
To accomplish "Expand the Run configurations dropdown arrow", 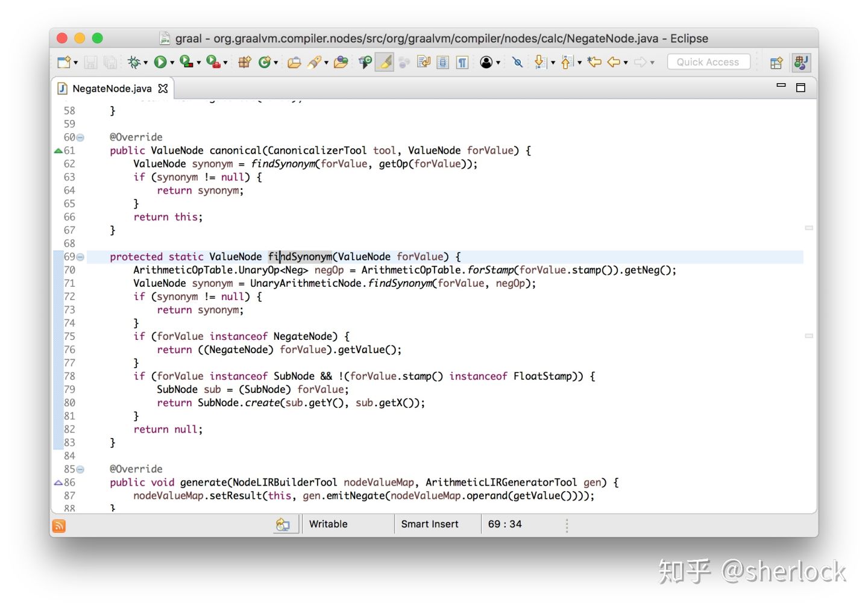I will (172, 63).
